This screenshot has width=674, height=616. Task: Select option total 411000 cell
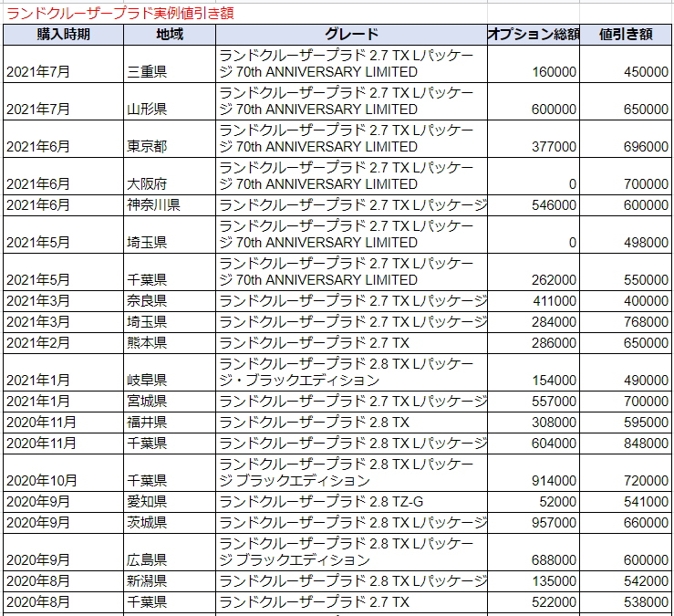(534, 300)
